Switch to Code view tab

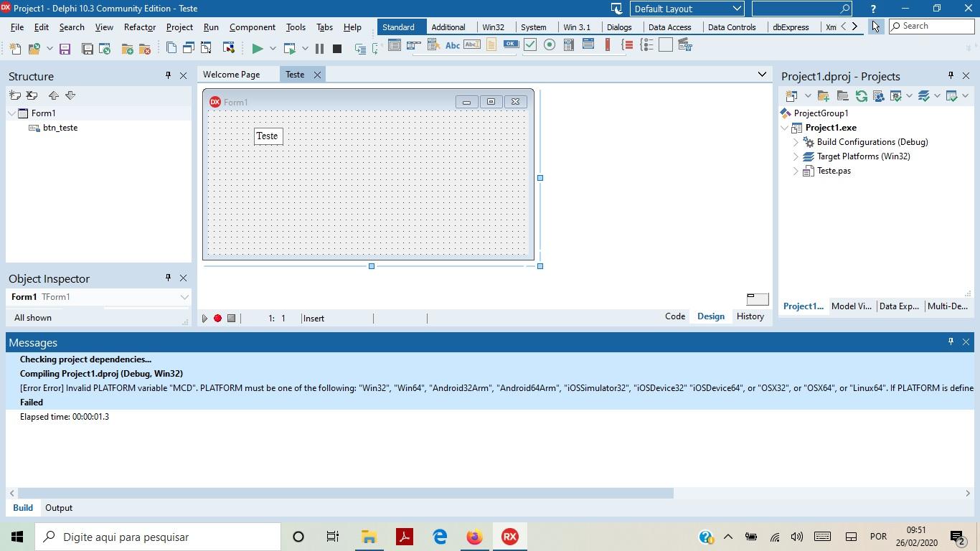(675, 316)
